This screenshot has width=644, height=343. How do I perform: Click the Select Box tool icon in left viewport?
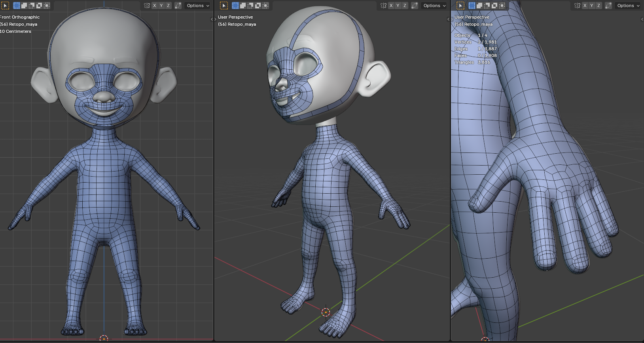click(x=5, y=6)
